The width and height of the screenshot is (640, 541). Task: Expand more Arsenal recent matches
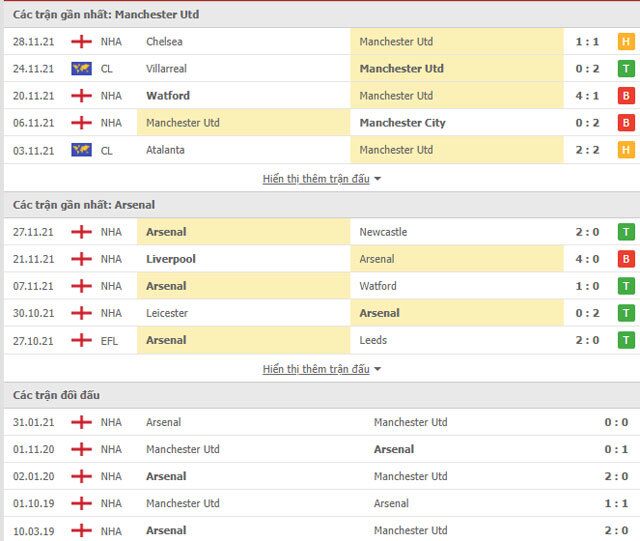coord(316,369)
